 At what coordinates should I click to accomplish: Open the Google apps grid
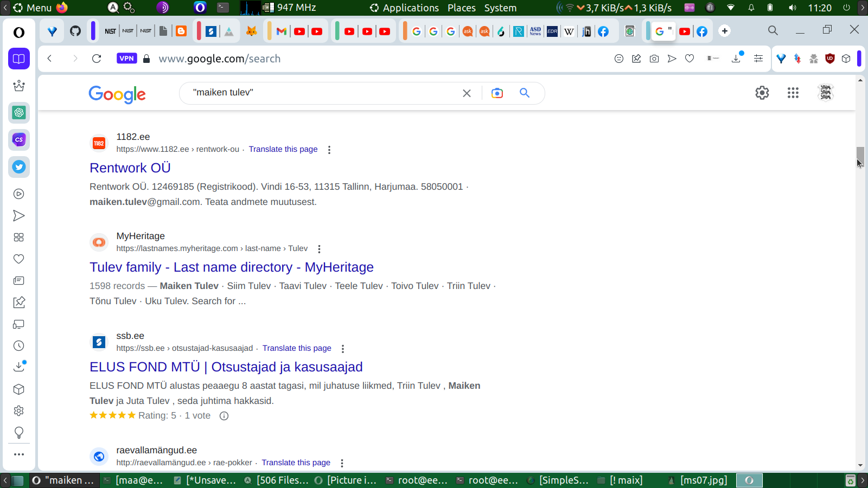click(793, 93)
